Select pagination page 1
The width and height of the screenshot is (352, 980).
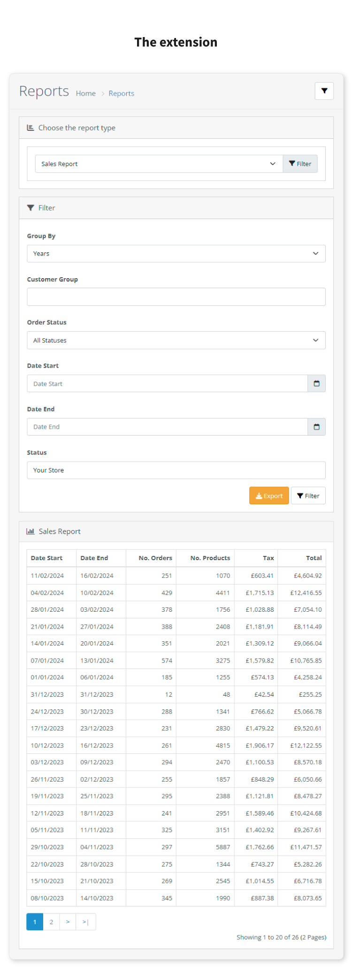coord(35,922)
